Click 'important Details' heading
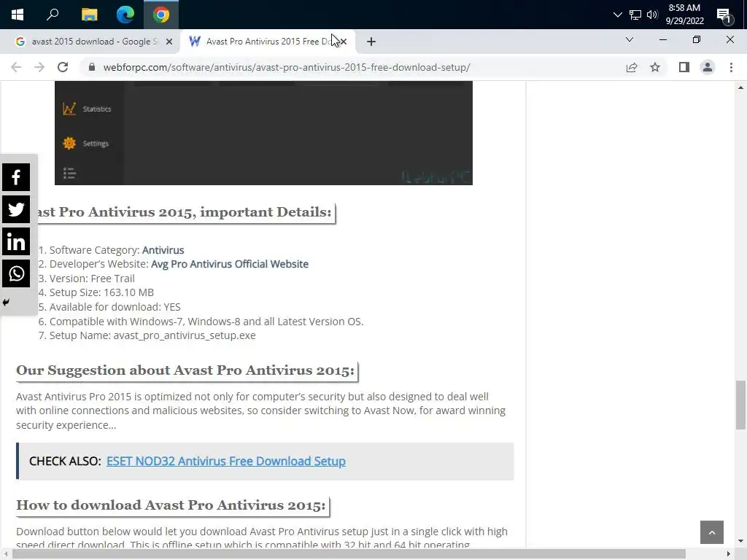Viewport: 747px width, 560px height. click(186, 212)
